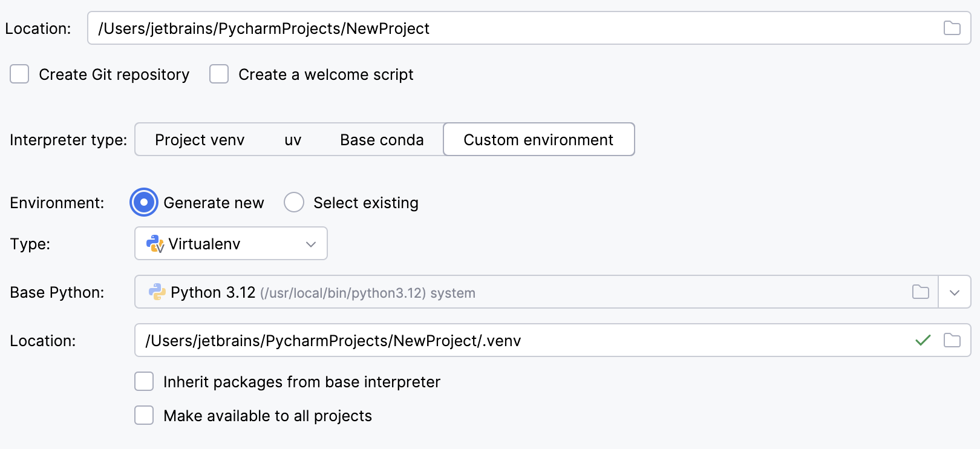Viewport: 980px width, 449px height.
Task: Click the Python 3.12 interpreter icon
Action: click(156, 292)
